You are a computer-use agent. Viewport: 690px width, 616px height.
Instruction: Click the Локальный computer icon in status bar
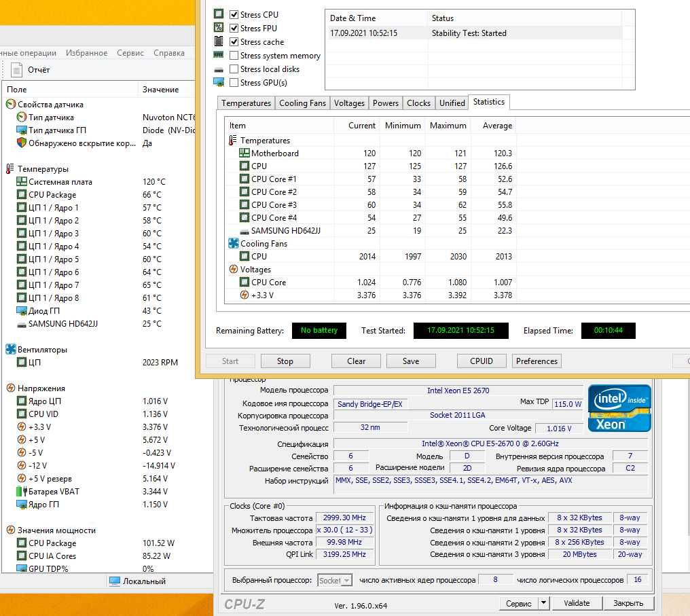(114, 581)
